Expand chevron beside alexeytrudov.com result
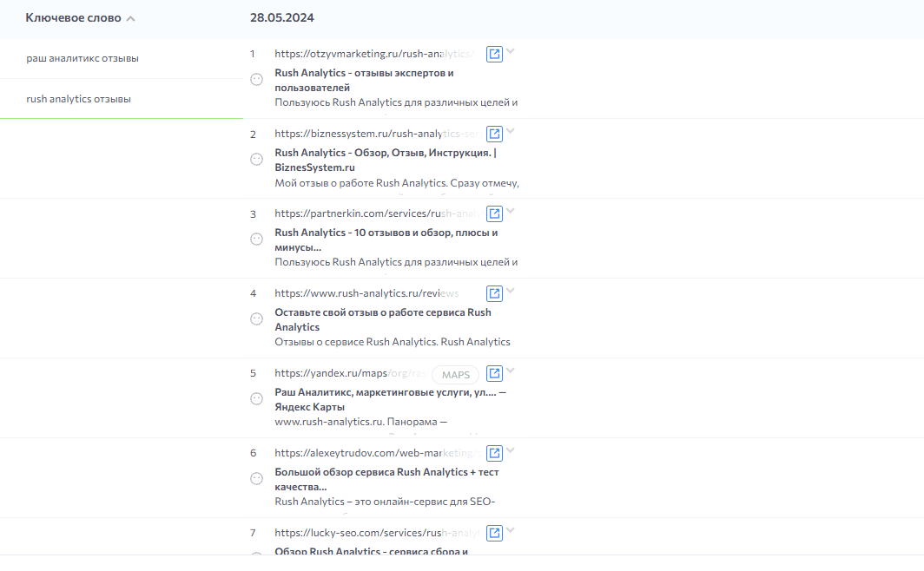The width and height of the screenshot is (924, 571). (511, 450)
